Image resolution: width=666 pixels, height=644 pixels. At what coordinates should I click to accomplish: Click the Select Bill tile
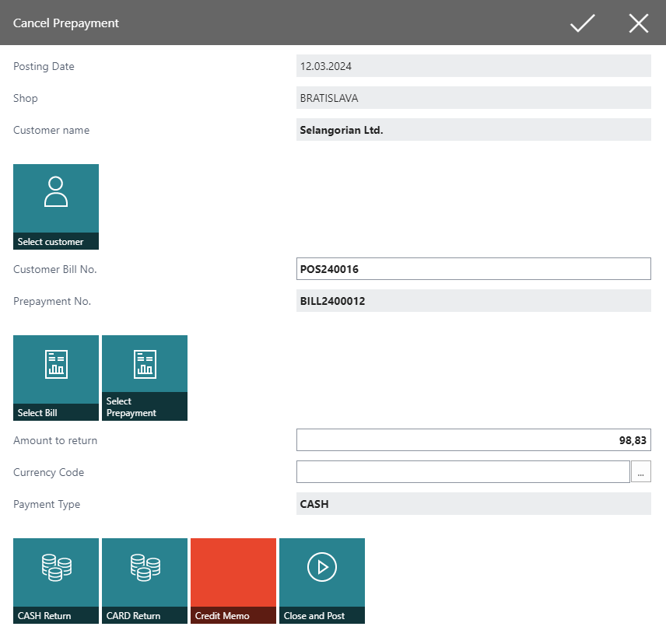click(x=56, y=378)
